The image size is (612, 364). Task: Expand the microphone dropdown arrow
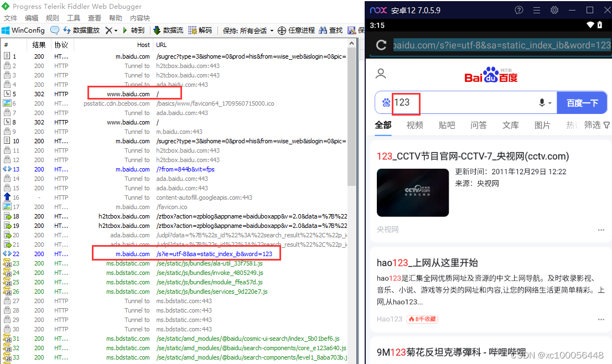(550, 103)
